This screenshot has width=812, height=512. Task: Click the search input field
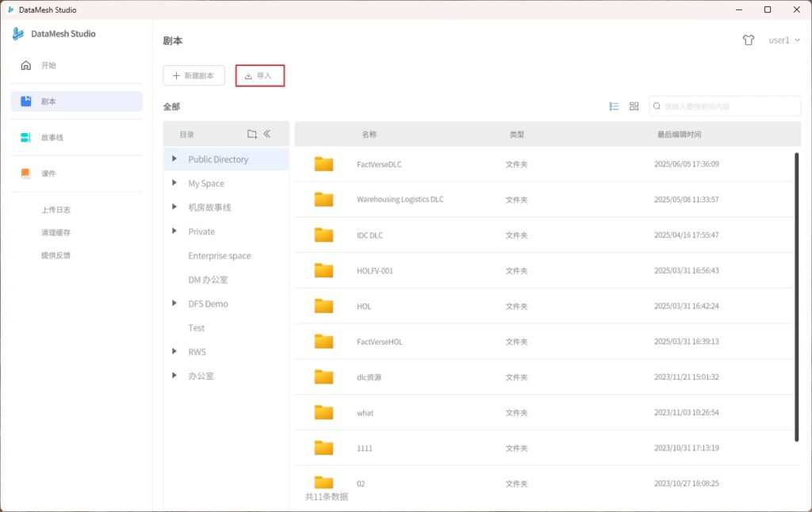click(x=730, y=106)
